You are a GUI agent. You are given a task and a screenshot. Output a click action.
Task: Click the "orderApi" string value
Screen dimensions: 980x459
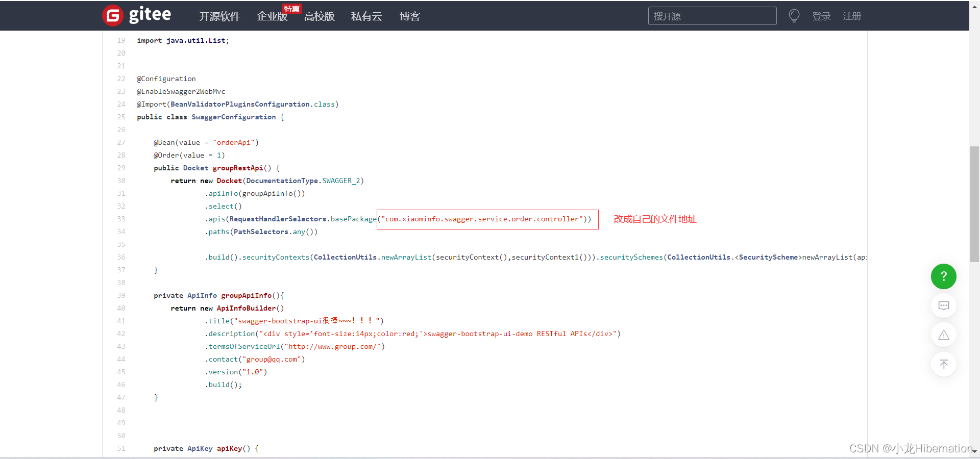point(234,142)
